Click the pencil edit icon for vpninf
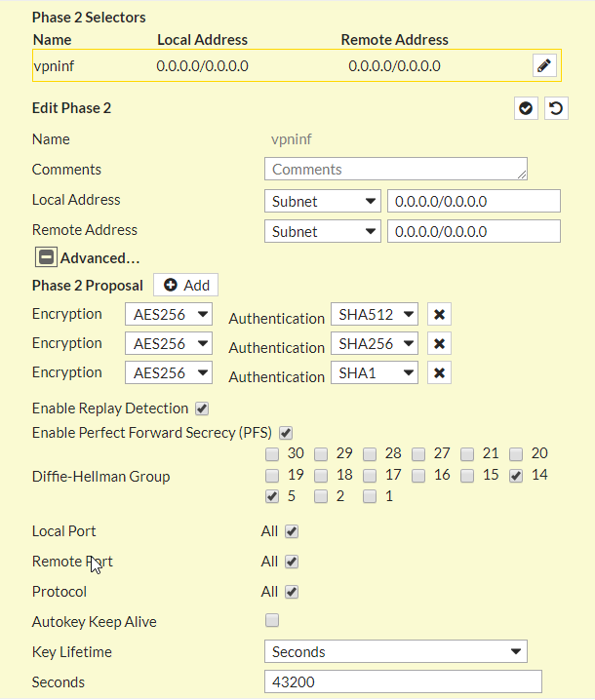 pyautogui.click(x=544, y=66)
